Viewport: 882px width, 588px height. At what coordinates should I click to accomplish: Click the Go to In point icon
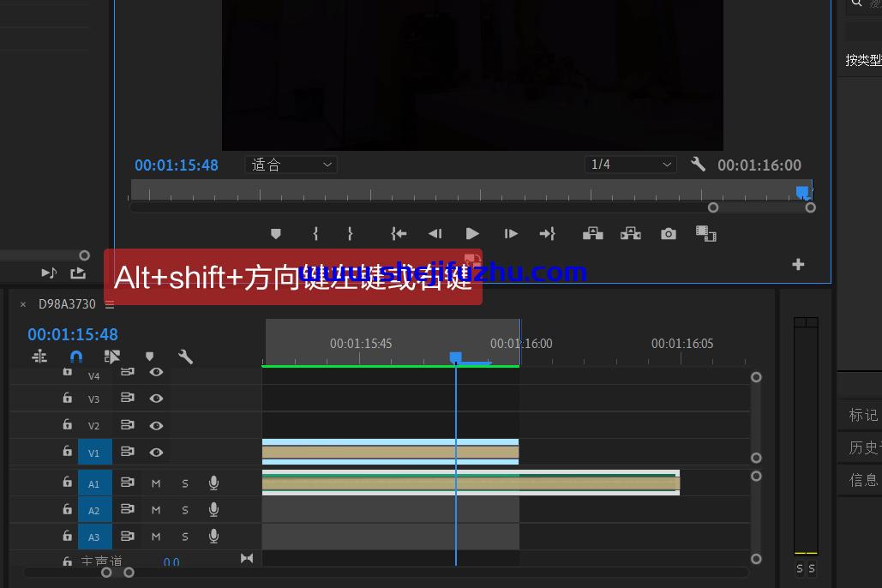coord(399,234)
